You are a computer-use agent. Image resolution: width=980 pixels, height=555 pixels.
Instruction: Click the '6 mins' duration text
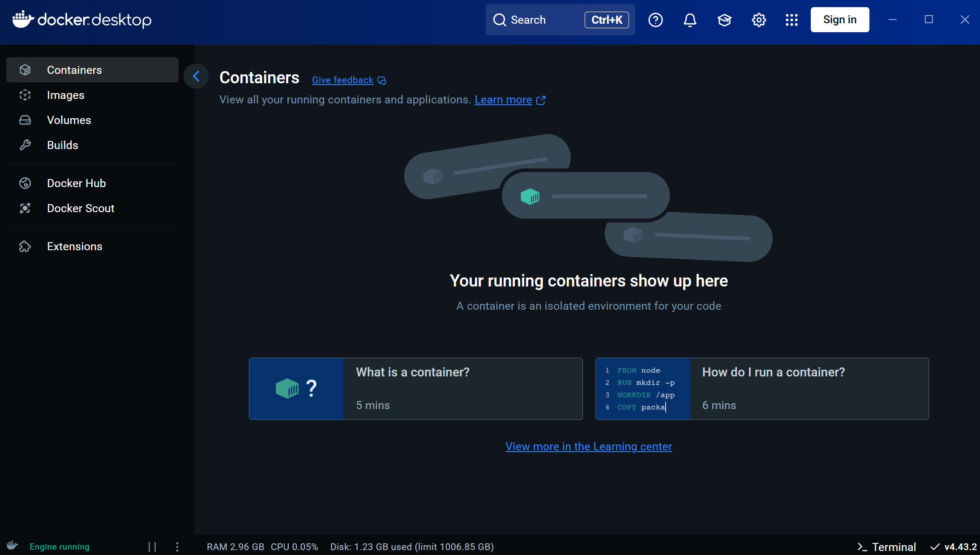719,406
